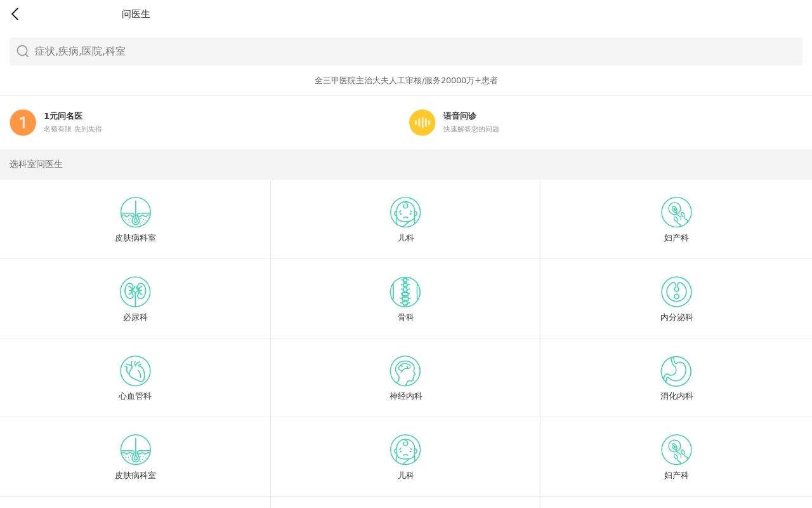Click the 消化内科 label

[x=677, y=396]
